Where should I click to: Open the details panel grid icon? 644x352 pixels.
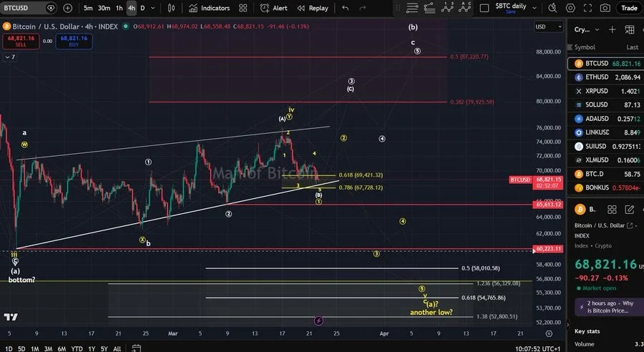[x=612, y=210]
